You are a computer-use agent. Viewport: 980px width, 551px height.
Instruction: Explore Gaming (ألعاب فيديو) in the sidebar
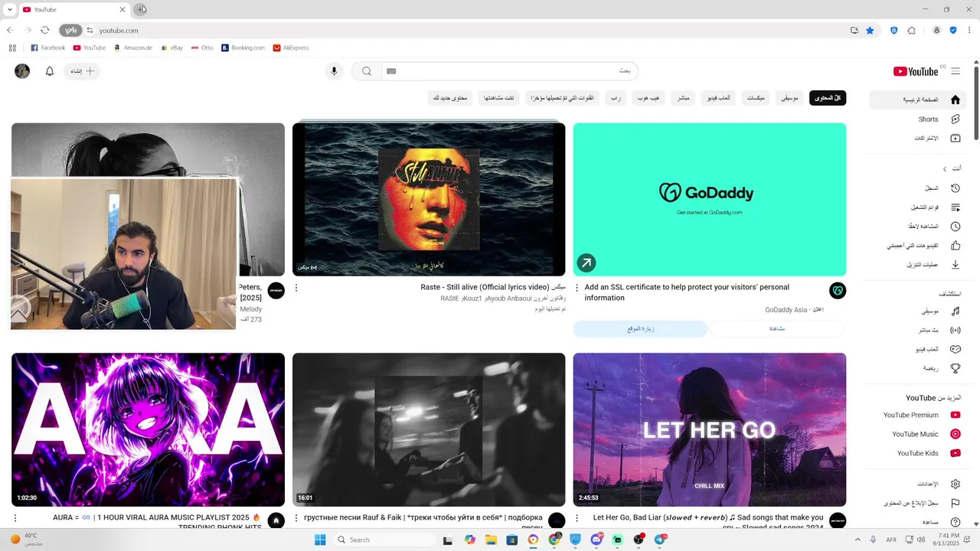pos(917,349)
